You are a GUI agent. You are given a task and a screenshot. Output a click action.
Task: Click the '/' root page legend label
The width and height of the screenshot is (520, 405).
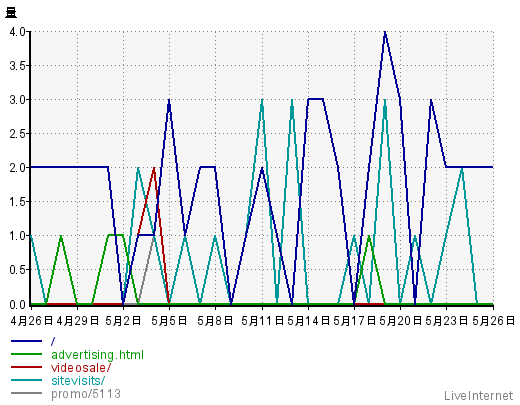point(53,341)
